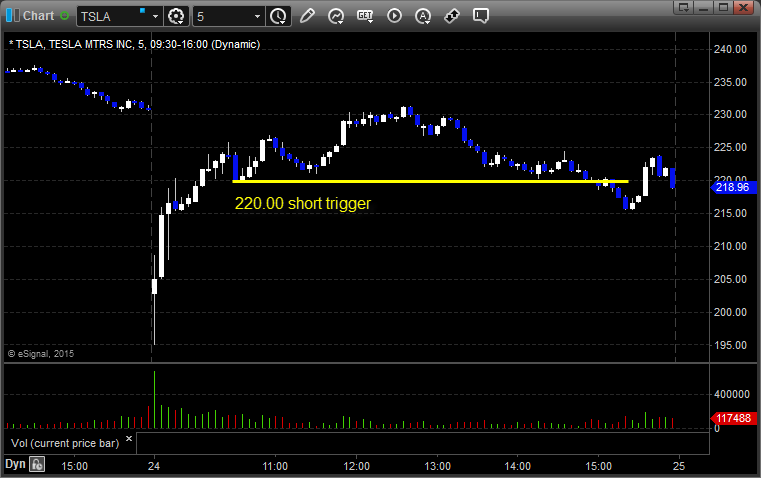Click the 200.00 price axis label
Image resolution: width=761 pixels, height=478 pixels.
730,312
